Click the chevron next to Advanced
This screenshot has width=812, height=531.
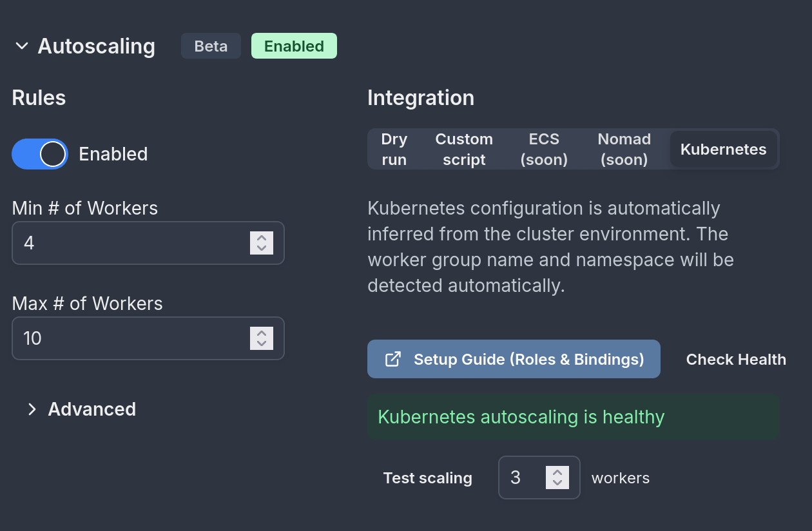[x=32, y=409]
